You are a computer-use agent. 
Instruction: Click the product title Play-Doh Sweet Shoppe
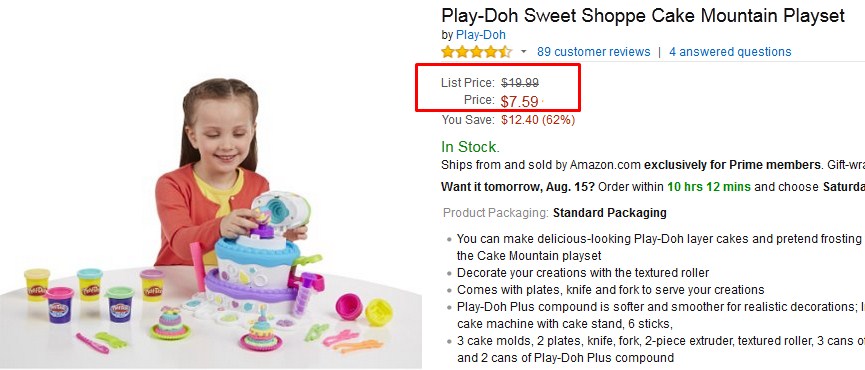pos(643,15)
